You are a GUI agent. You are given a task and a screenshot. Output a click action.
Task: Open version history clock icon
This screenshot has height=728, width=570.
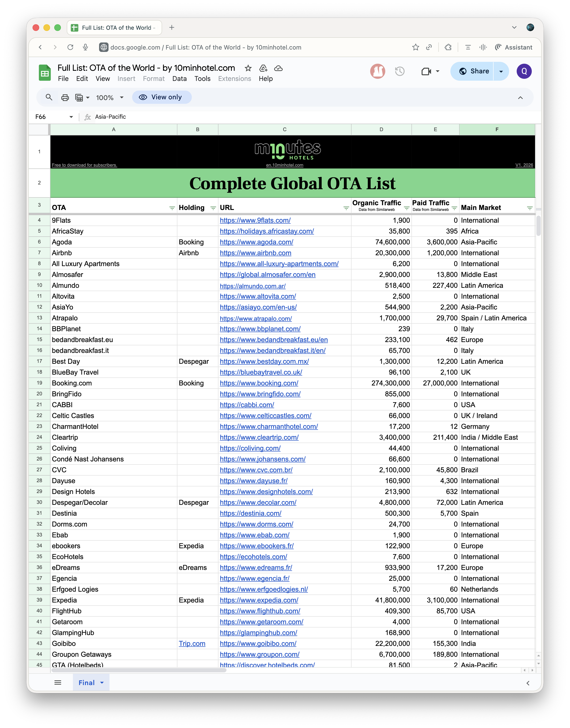click(399, 71)
